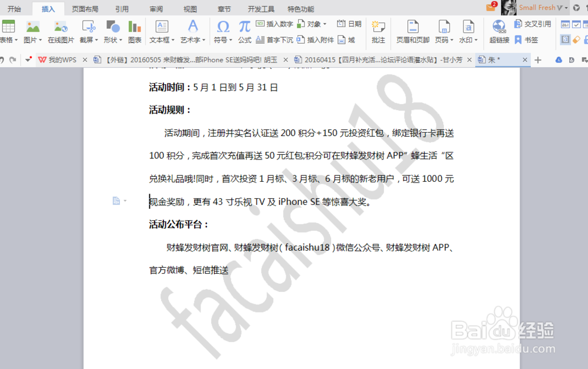This screenshot has width=588, height=369.
Task: Apply 首字下沉 drop cap
Action: click(275, 40)
